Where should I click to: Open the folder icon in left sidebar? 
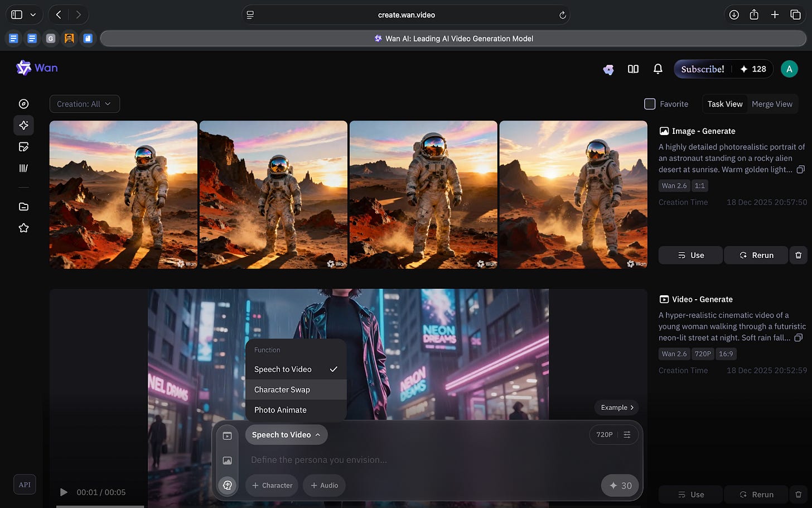(23, 207)
